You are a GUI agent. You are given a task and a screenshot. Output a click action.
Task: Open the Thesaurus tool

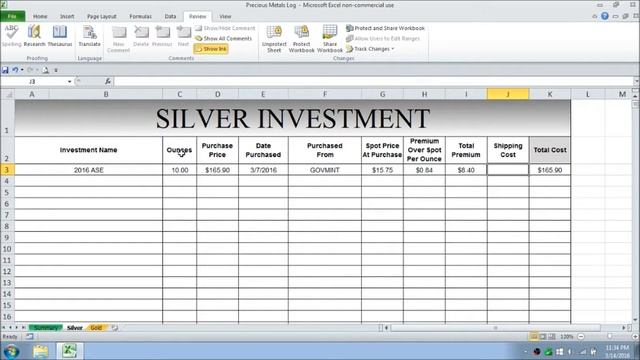coord(60,36)
